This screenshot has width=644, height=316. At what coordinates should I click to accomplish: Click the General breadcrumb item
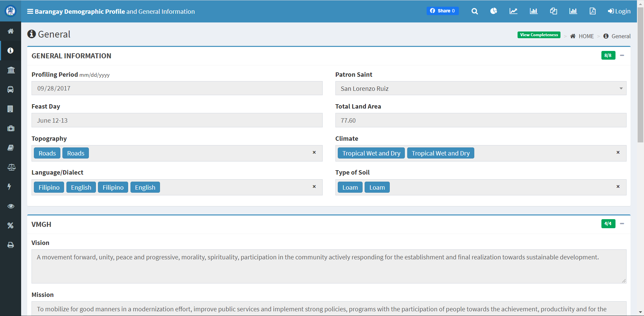(x=617, y=36)
